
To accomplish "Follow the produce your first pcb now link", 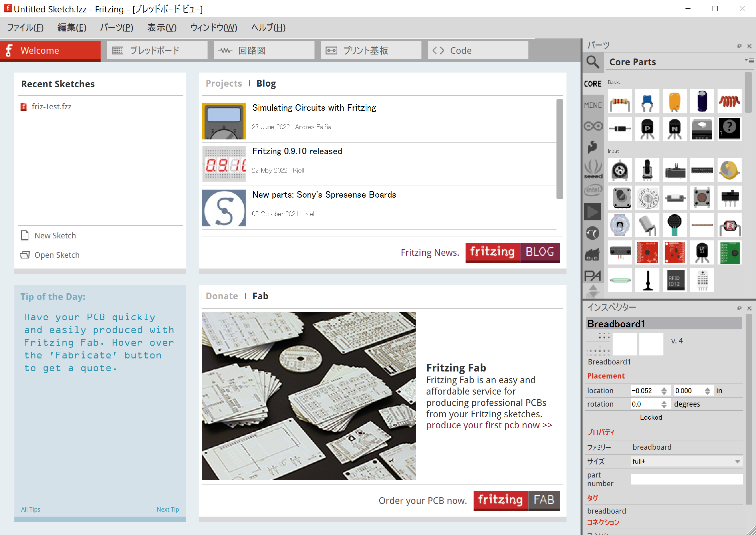I will pos(489,425).
